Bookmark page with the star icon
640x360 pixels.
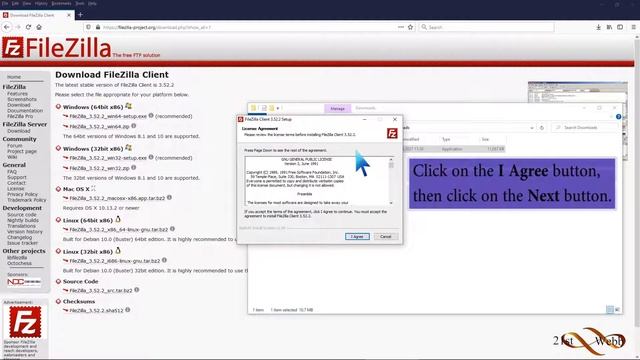[x=410, y=27]
